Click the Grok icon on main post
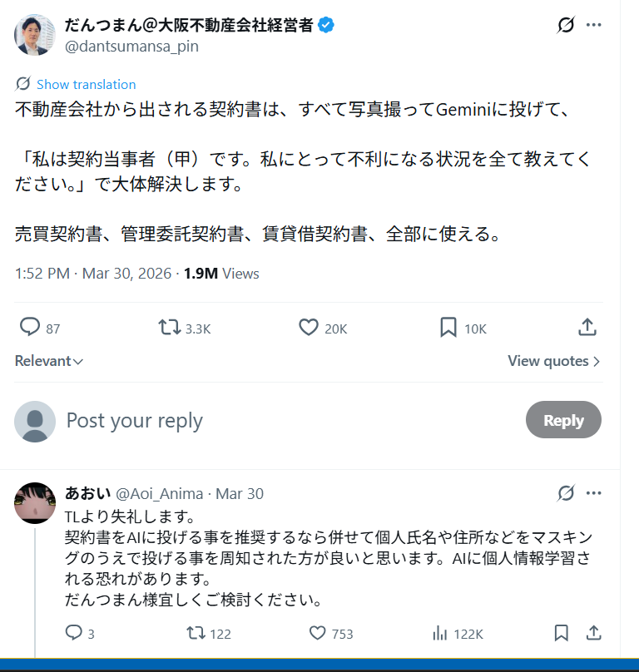 pos(566,26)
